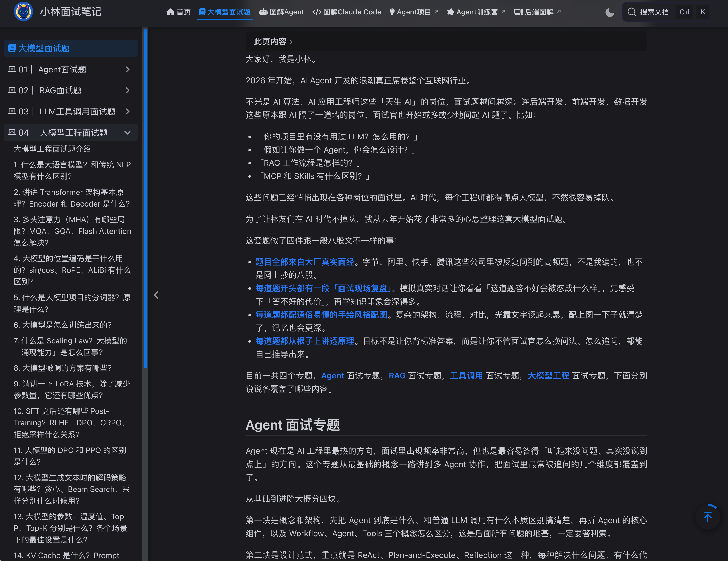728x561 pixels.
Task: Follow the 大模型工程 inline link
Action: [x=548, y=376]
